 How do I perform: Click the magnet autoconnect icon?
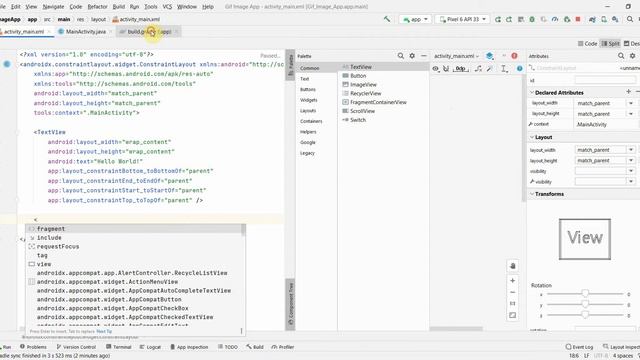446,69
